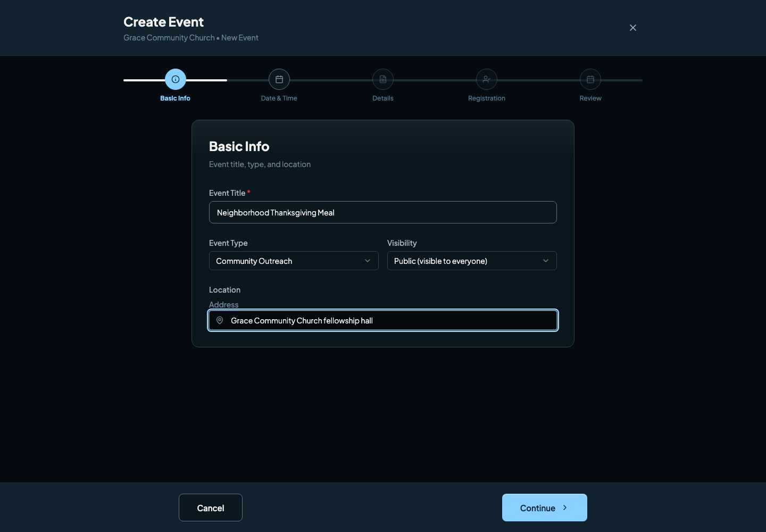This screenshot has height=532, width=766.
Task: Click into the Address input field
Action: 383,320
